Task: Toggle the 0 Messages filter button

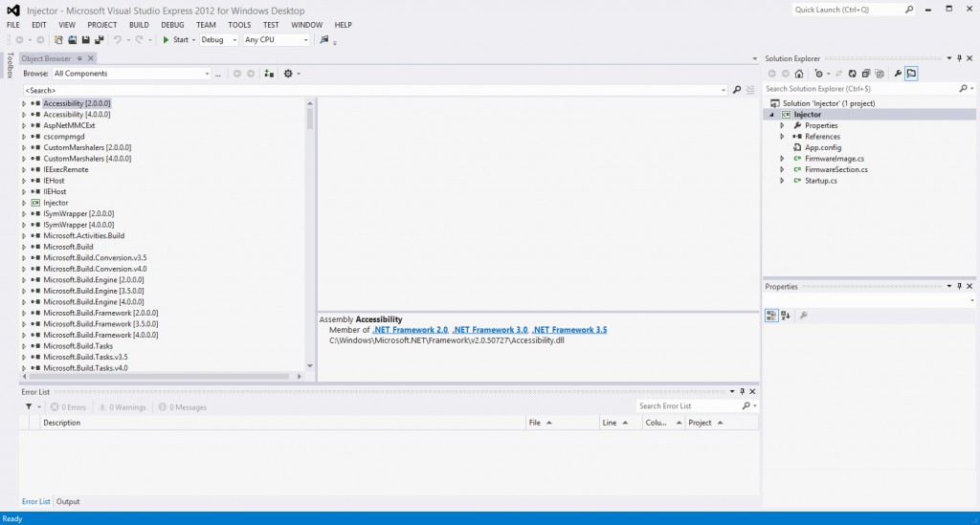Action: click(x=182, y=407)
